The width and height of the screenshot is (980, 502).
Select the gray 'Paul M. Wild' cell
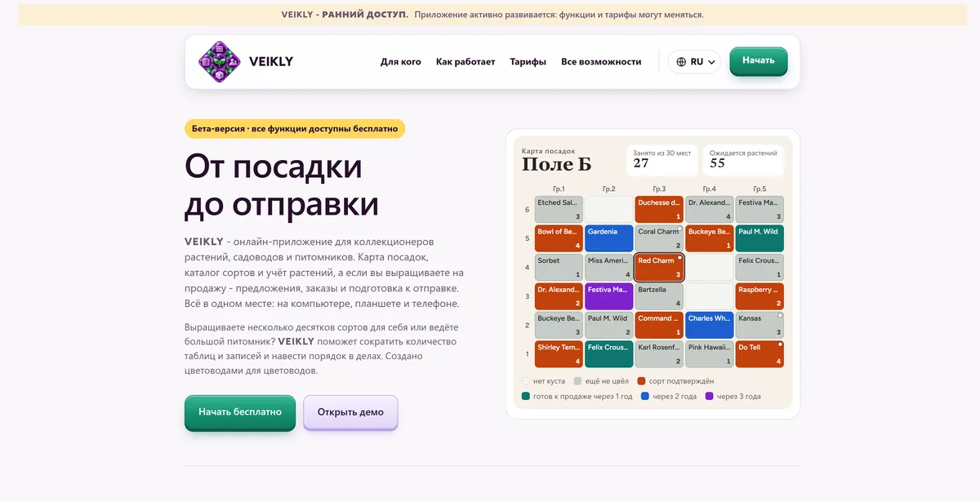click(x=609, y=325)
